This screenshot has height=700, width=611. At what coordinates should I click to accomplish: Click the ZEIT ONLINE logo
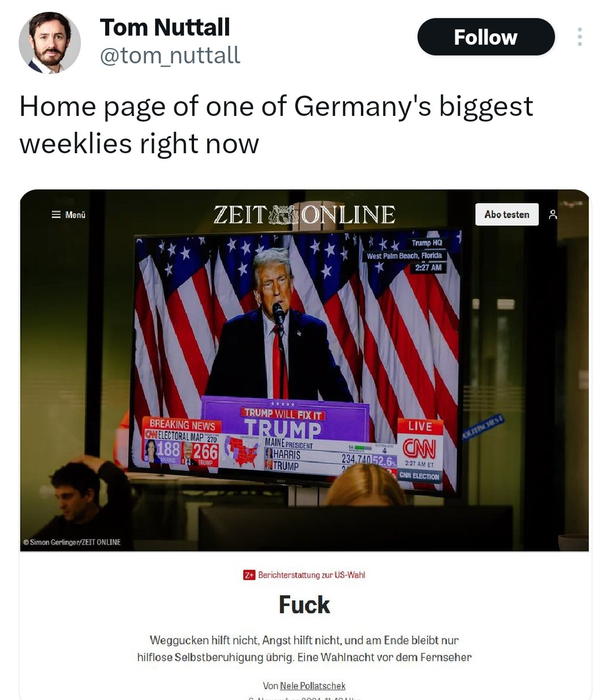coord(304,215)
